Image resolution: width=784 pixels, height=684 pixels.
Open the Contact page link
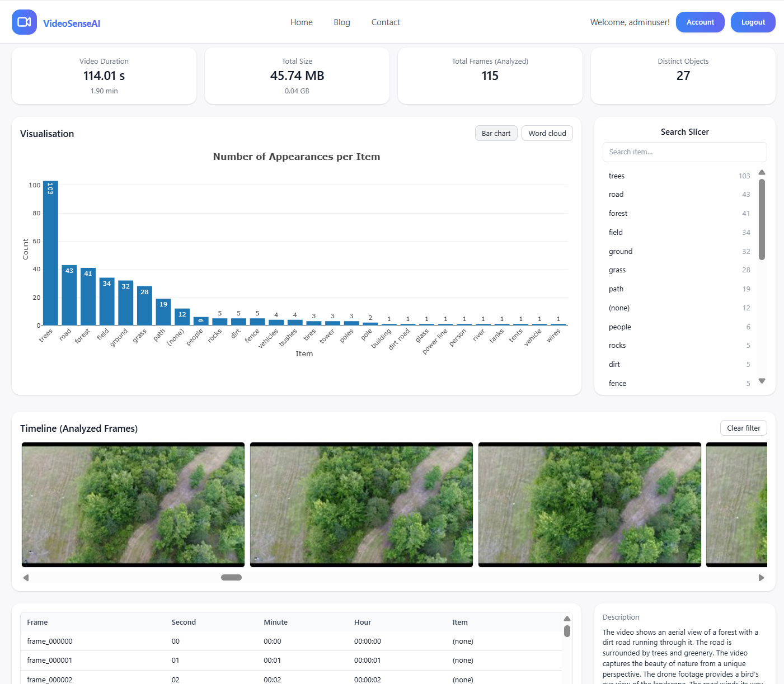386,22
